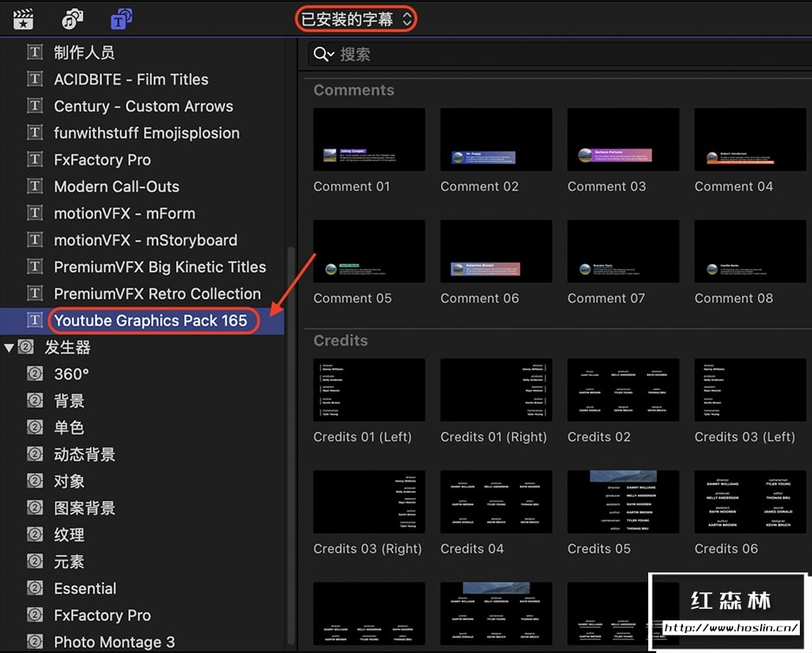Screen dimensions: 812x653
Task: Select the 单色 generators category
Action: pyautogui.click(x=68, y=428)
